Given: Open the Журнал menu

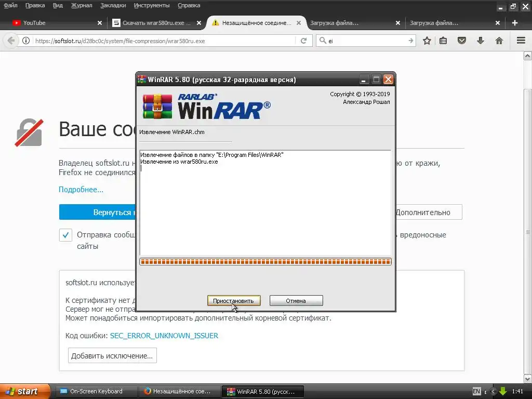Looking at the screenshot, I should [x=82, y=5].
